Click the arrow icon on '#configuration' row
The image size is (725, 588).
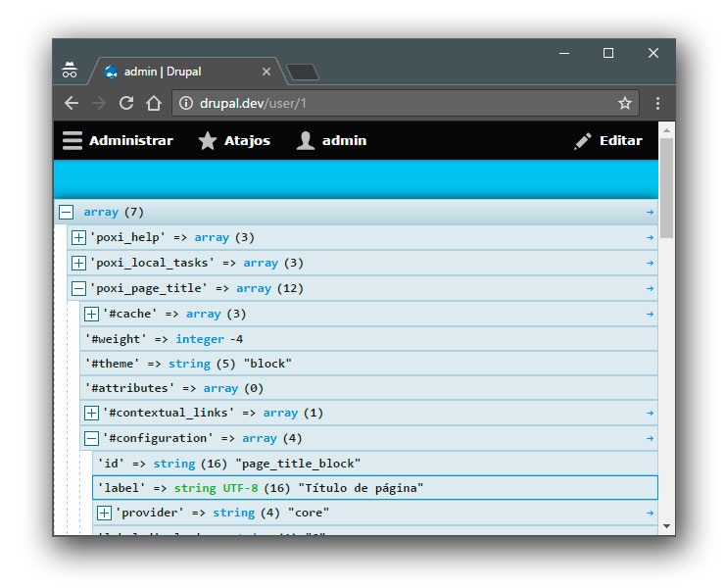tap(650, 438)
